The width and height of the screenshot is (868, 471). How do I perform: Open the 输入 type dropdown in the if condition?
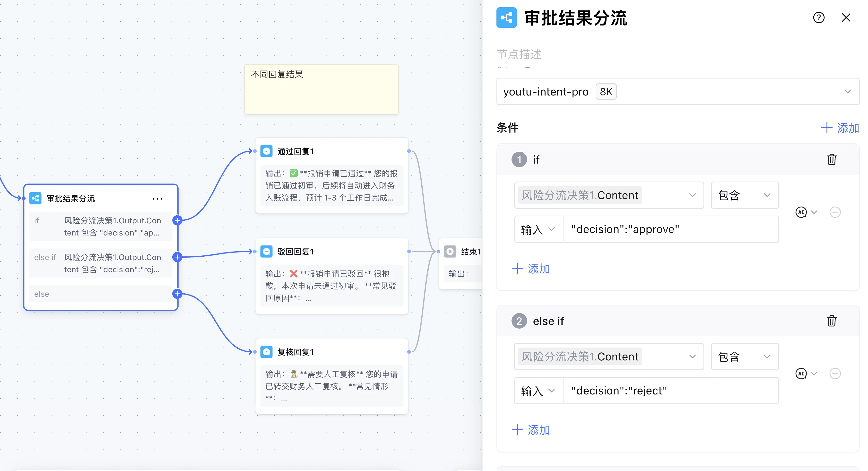pyautogui.click(x=538, y=229)
